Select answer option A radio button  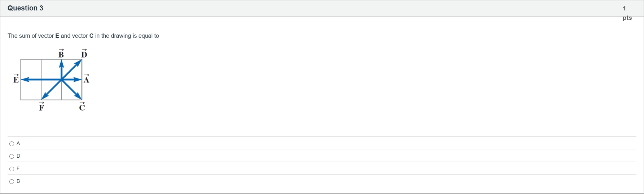(12, 144)
